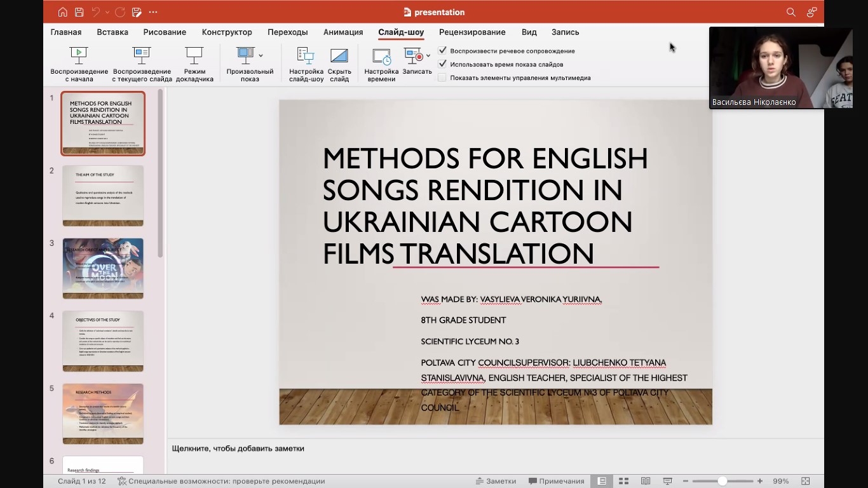
Task: Start Воспроизведение с начала
Action: click(x=79, y=64)
